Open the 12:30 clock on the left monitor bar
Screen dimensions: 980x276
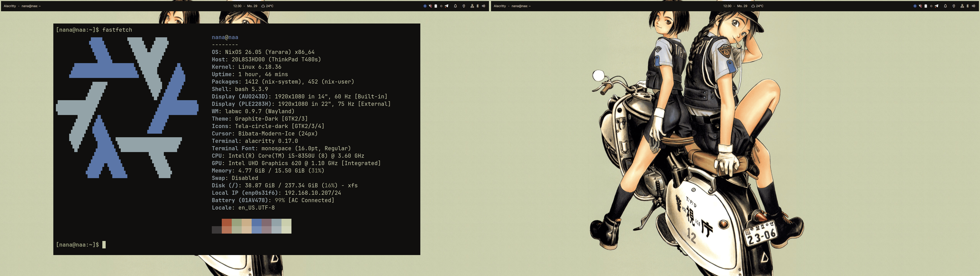pyautogui.click(x=237, y=6)
